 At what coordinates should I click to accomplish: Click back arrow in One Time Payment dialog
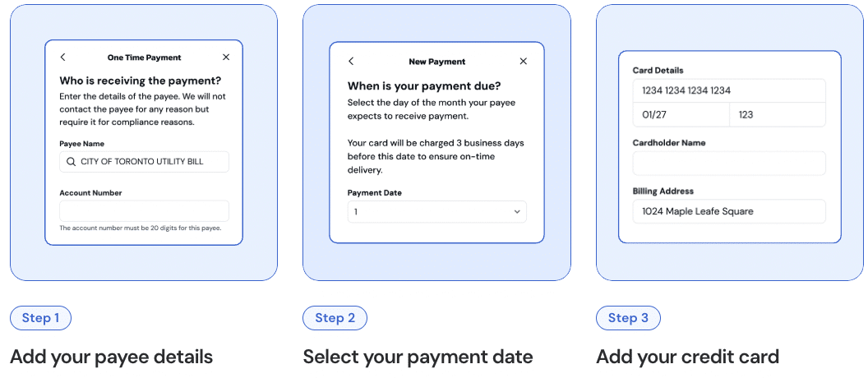click(x=63, y=58)
